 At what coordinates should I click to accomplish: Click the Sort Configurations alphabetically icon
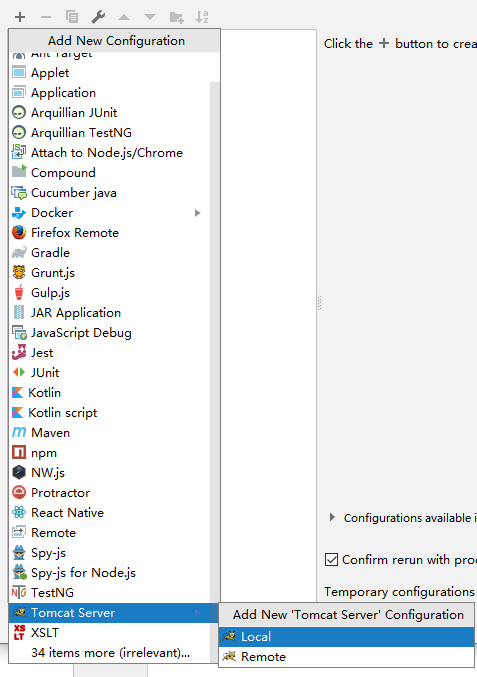pos(202,17)
